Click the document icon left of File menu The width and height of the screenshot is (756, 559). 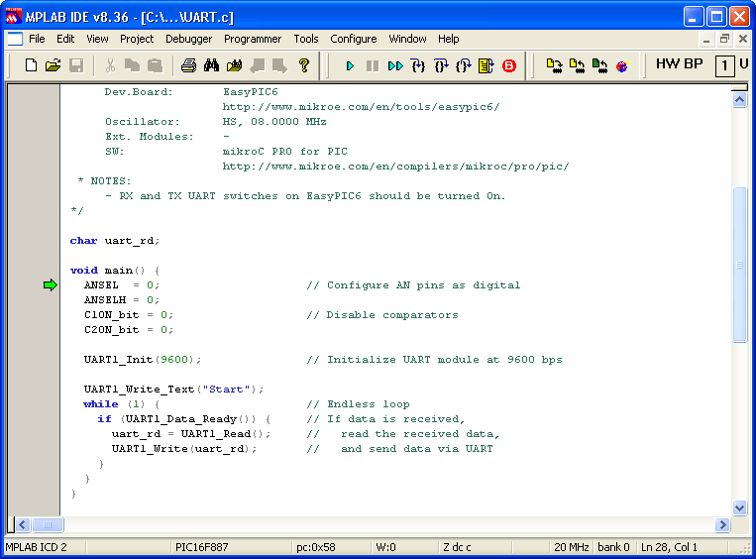coord(15,39)
